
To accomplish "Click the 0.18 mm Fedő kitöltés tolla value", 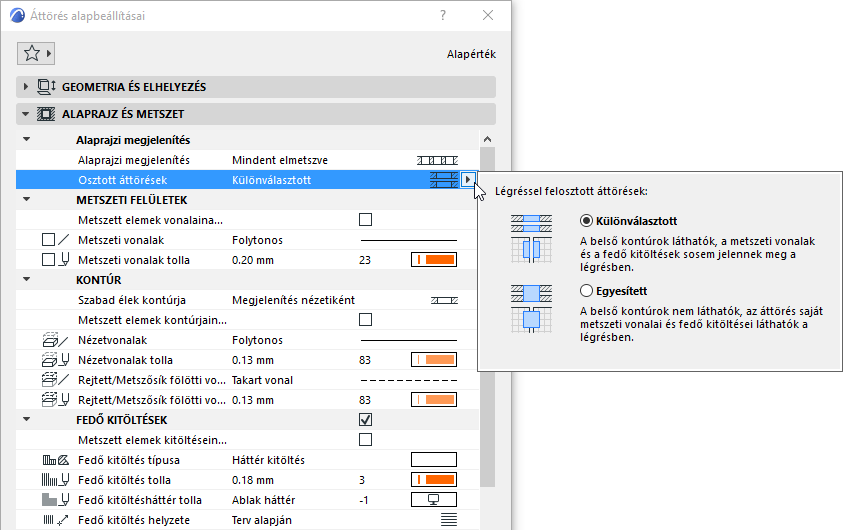I will point(253,480).
